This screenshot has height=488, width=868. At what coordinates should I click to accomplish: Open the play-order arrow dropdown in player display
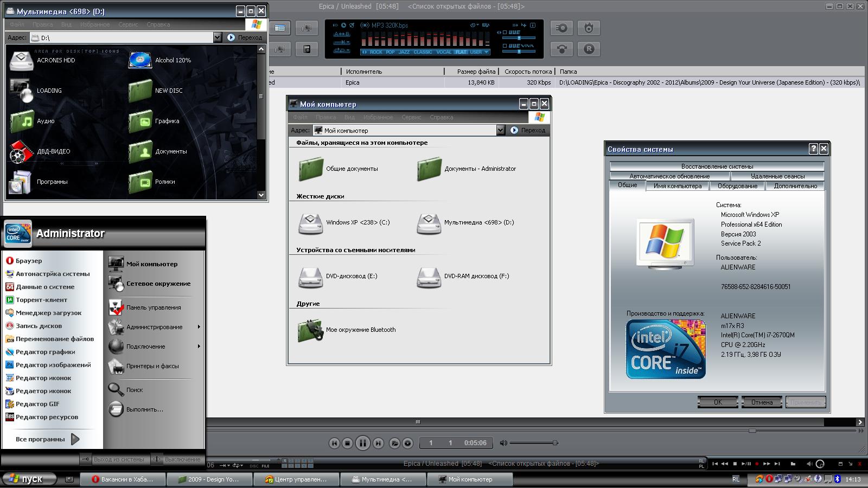(x=342, y=42)
